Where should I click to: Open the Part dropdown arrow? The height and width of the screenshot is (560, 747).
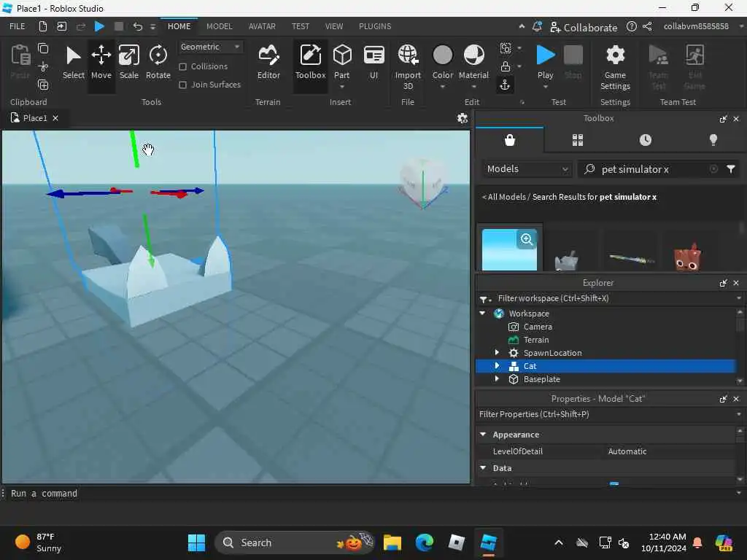pyautogui.click(x=342, y=87)
